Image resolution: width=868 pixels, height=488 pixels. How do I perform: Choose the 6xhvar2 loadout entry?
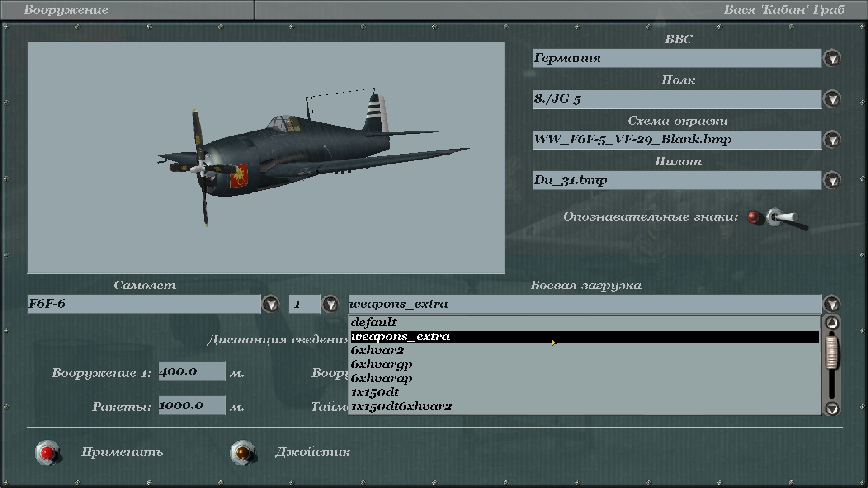coord(377,351)
